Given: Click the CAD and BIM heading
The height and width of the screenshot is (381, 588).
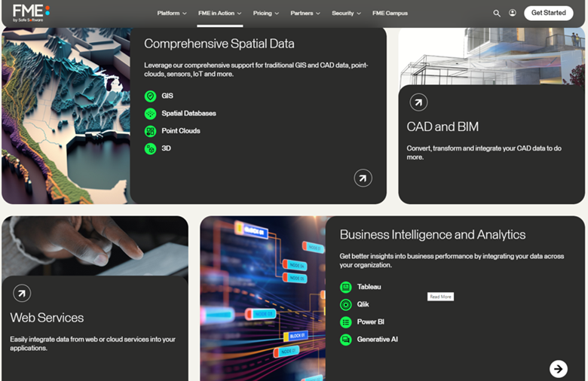Looking at the screenshot, I should tap(443, 127).
